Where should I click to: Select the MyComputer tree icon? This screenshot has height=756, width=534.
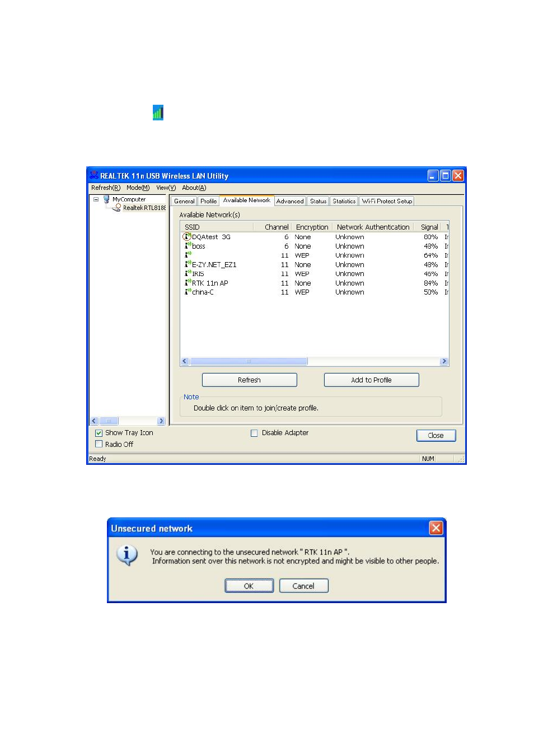[x=106, y=199]
